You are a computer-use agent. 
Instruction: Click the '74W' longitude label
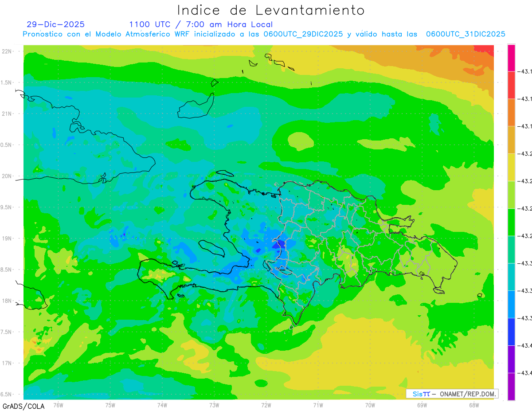coord(162,405)
